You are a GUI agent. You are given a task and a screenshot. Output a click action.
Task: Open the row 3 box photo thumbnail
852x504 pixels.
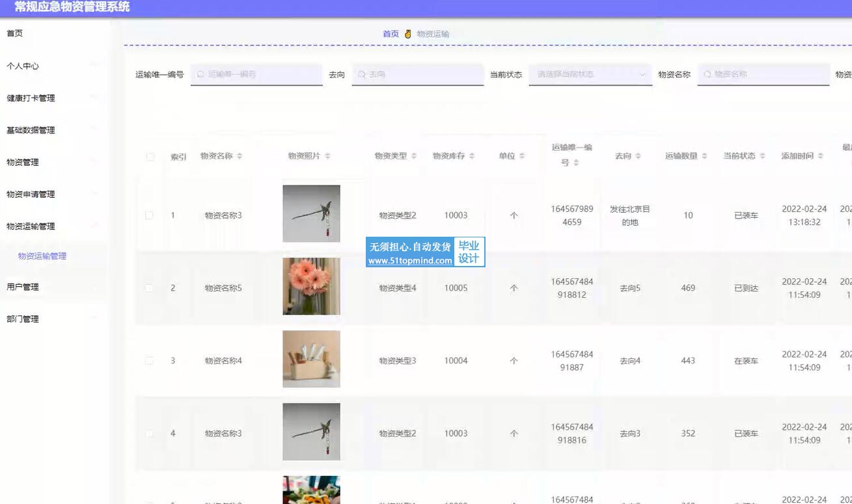(311, 359)
